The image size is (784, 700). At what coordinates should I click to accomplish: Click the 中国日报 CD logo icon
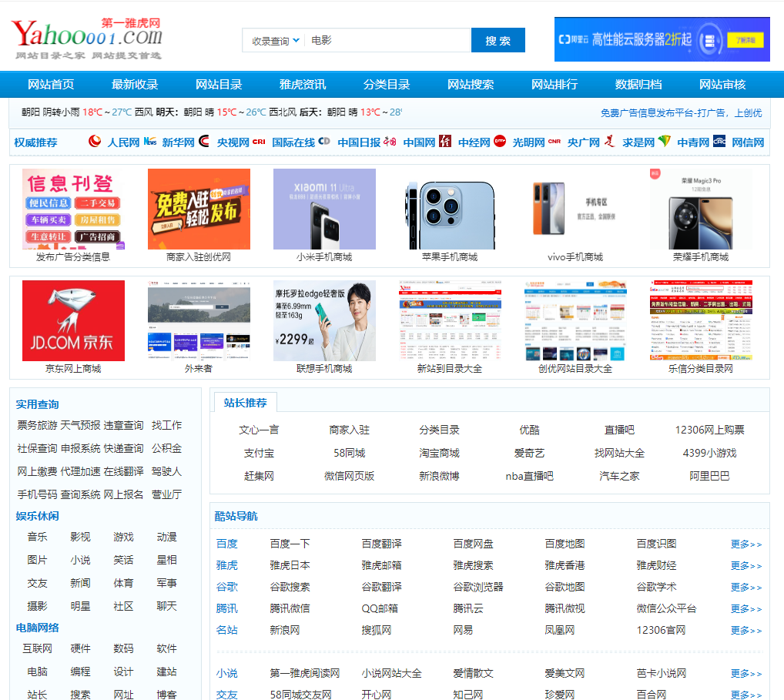click(324, 141)
